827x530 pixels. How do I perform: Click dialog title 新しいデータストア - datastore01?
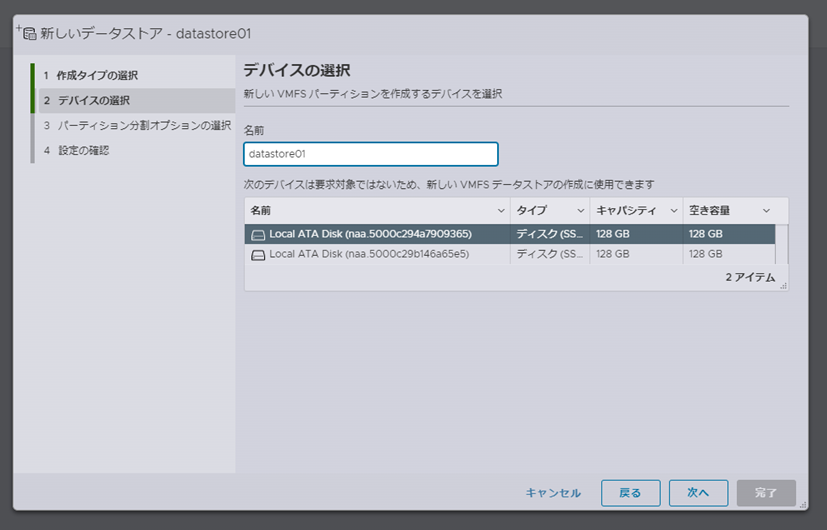click(146, 33)
